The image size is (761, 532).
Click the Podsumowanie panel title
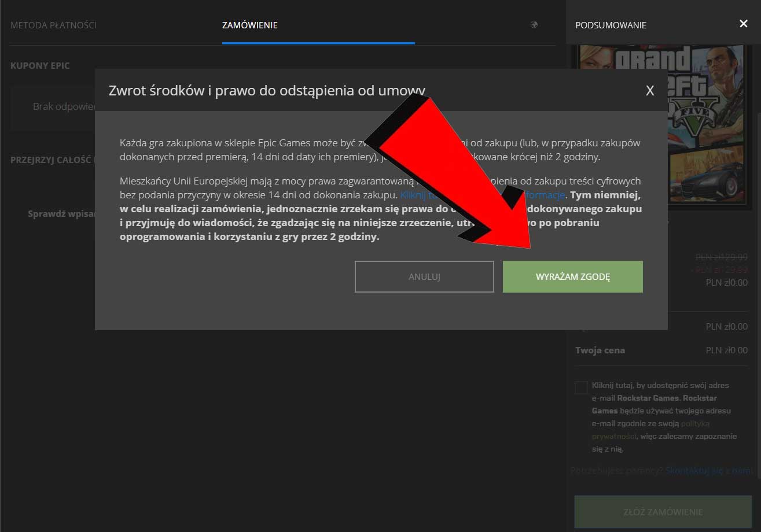pyautogui.click(x=611, y=25)
